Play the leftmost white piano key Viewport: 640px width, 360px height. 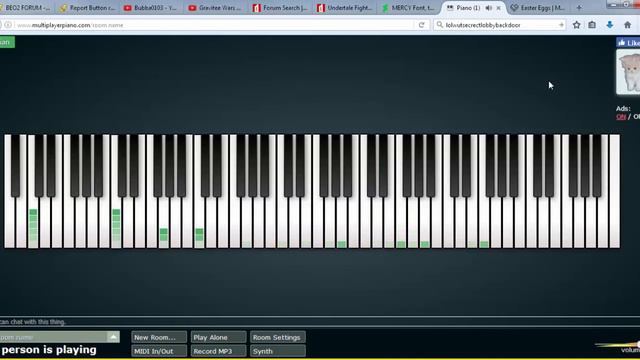point(9,223)
